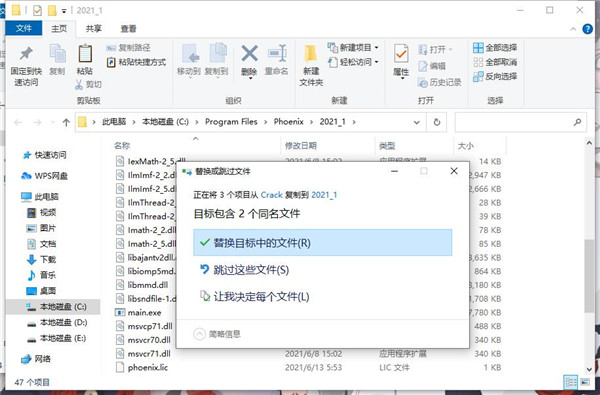
Task: Click Phoenix in address path
Action: (289, 122)
